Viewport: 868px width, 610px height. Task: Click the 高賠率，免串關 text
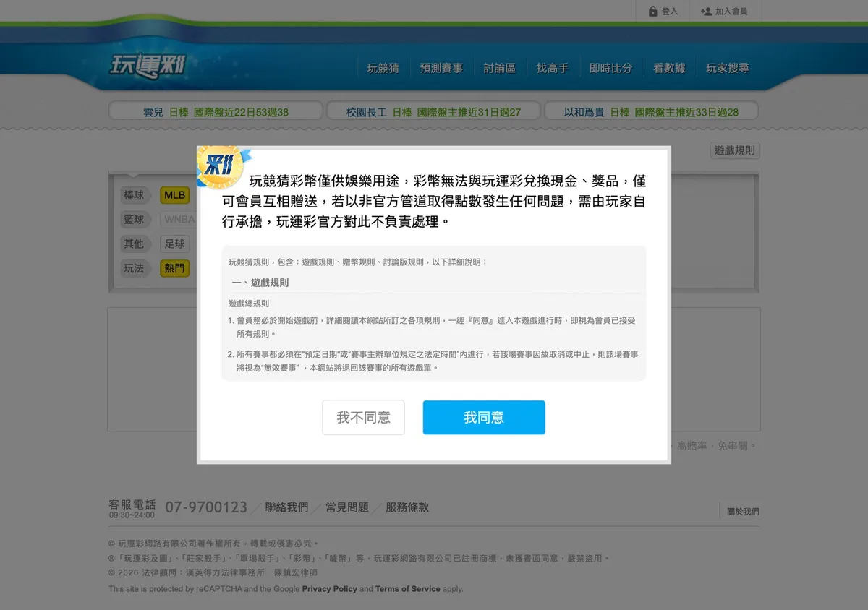pos(716,446)
